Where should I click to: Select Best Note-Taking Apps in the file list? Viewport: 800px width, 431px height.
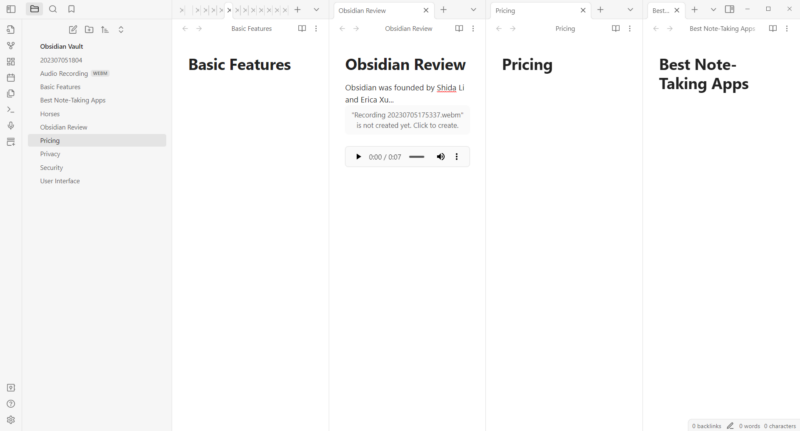click(97, 100)
